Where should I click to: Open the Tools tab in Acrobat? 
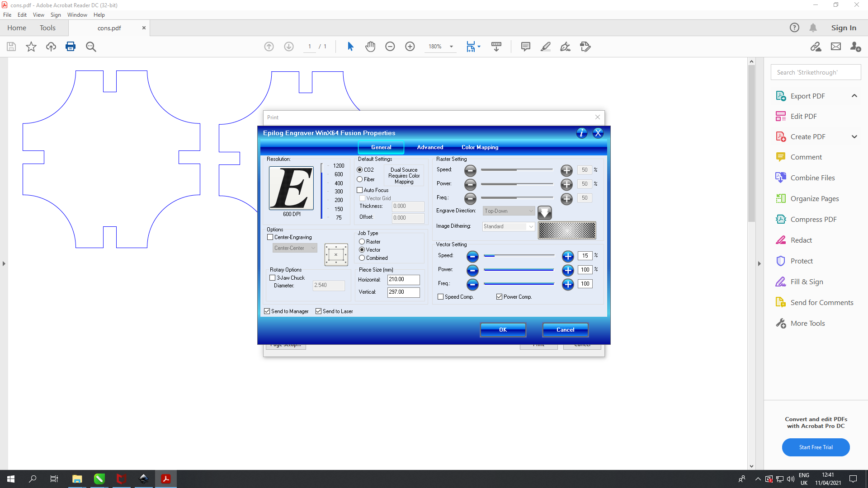click(47, 28)
